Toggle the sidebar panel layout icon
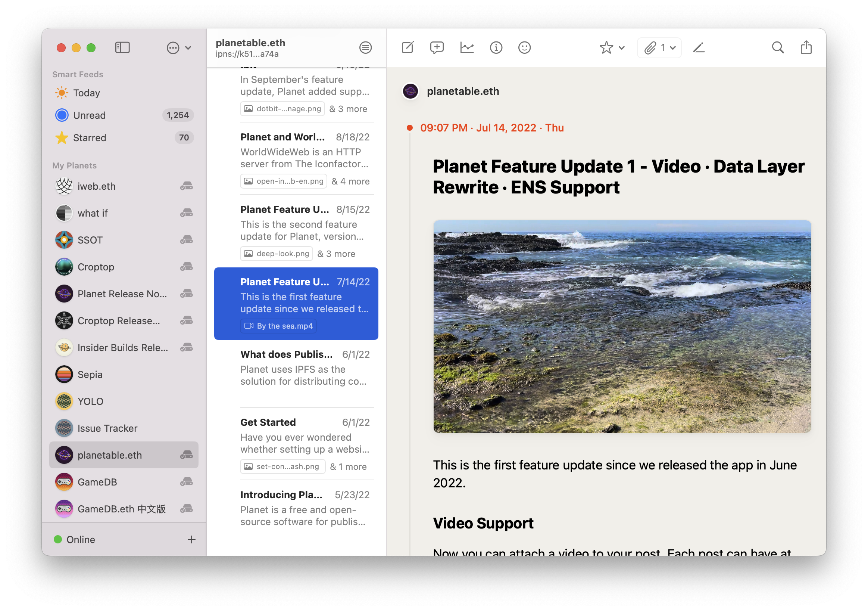 click(121, 47)
